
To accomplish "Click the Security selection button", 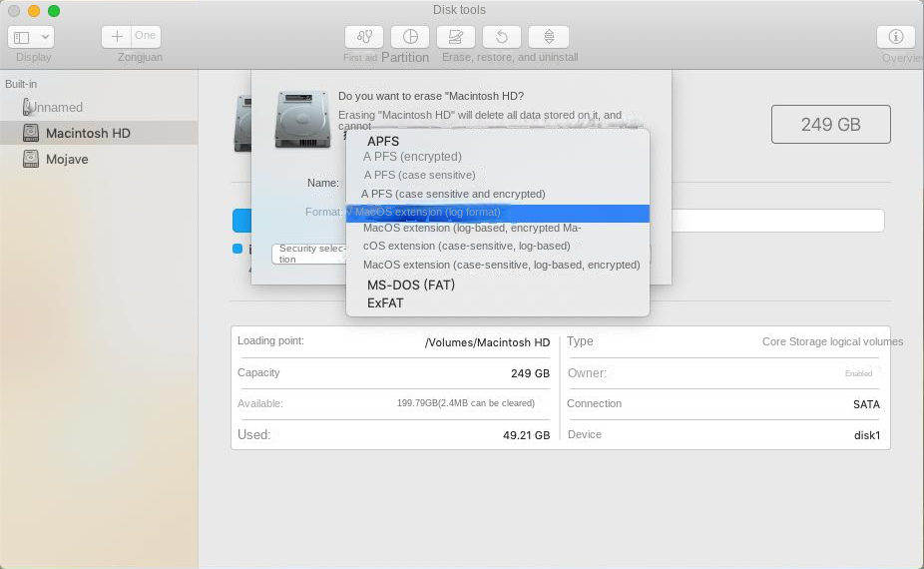I will 310,254.
